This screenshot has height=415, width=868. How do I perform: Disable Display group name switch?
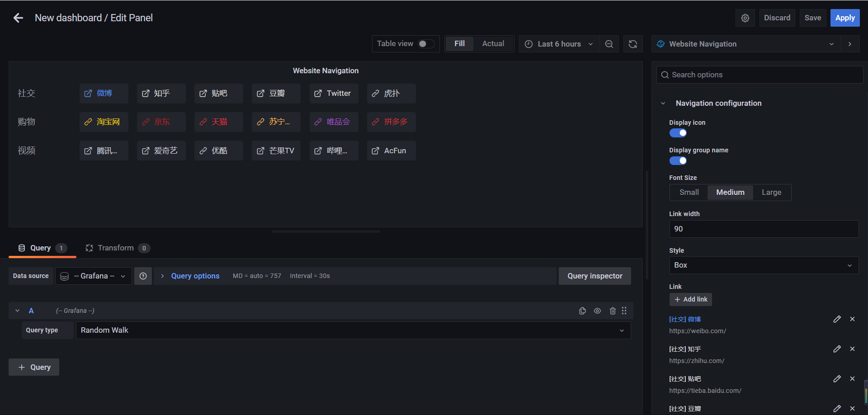678,161
